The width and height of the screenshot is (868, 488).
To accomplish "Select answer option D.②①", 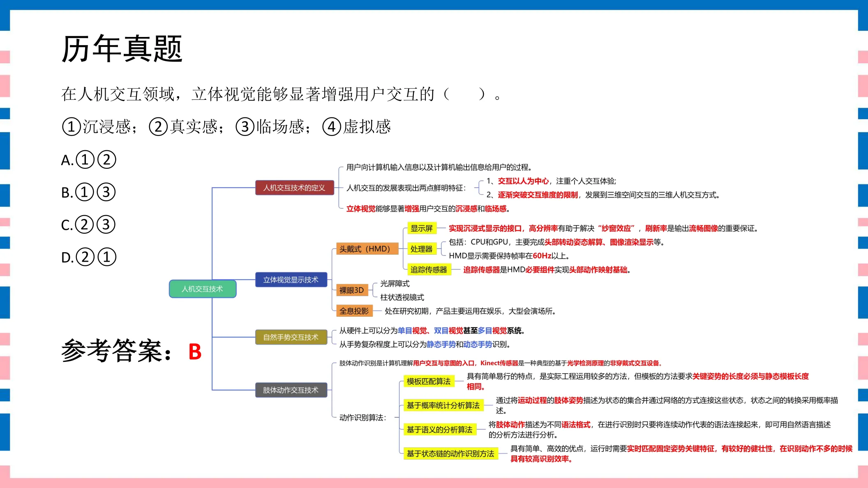I will (89, 257).
